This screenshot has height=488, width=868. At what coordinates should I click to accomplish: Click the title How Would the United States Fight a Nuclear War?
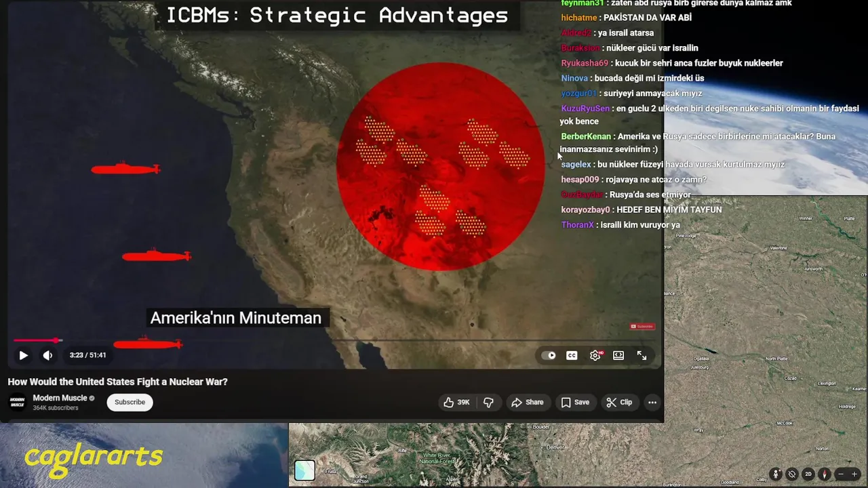117,382
